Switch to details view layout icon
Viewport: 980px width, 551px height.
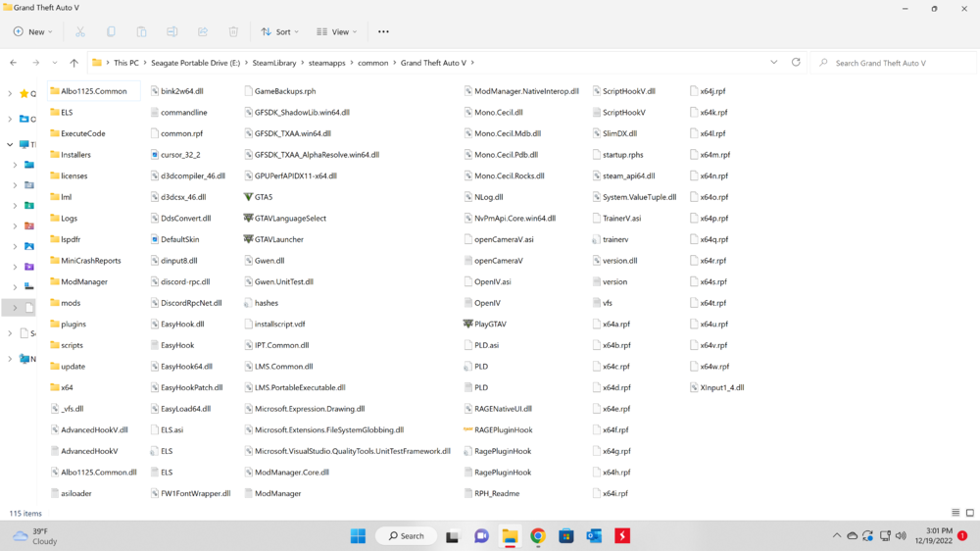point(955,513)
